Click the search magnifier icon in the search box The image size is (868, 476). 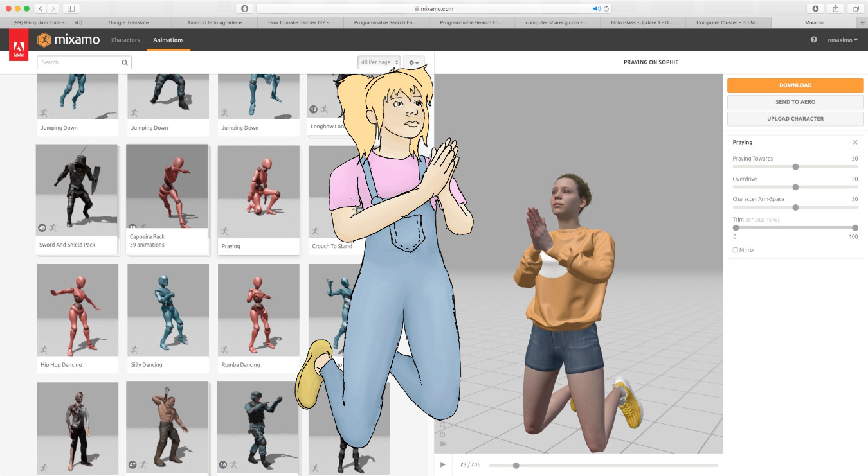tap(125, 62)
